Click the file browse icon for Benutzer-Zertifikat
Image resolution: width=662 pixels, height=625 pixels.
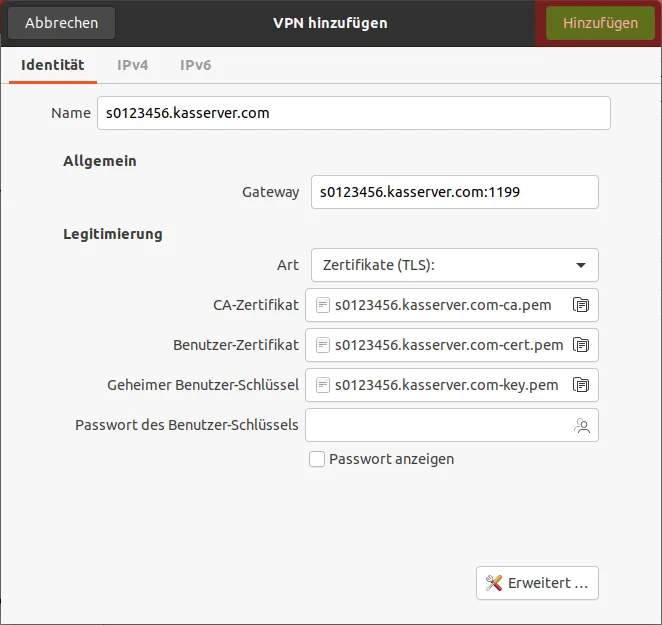point(581,345)
